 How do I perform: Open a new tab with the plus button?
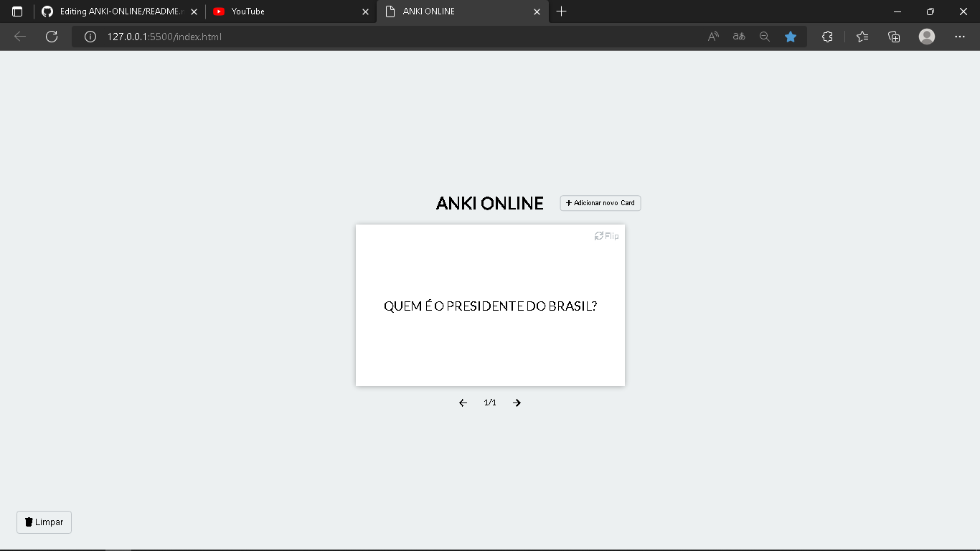[x=562, y=11]
